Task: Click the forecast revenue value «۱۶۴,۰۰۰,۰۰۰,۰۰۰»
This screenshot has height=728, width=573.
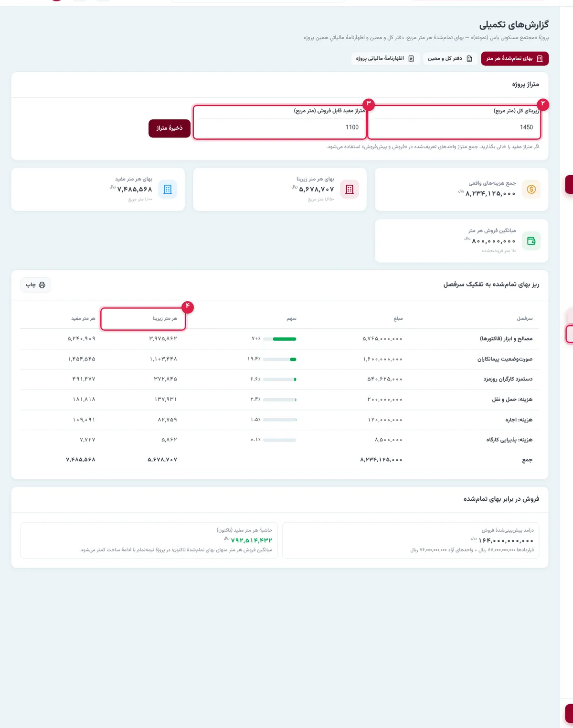Action: tap(506, 541)
